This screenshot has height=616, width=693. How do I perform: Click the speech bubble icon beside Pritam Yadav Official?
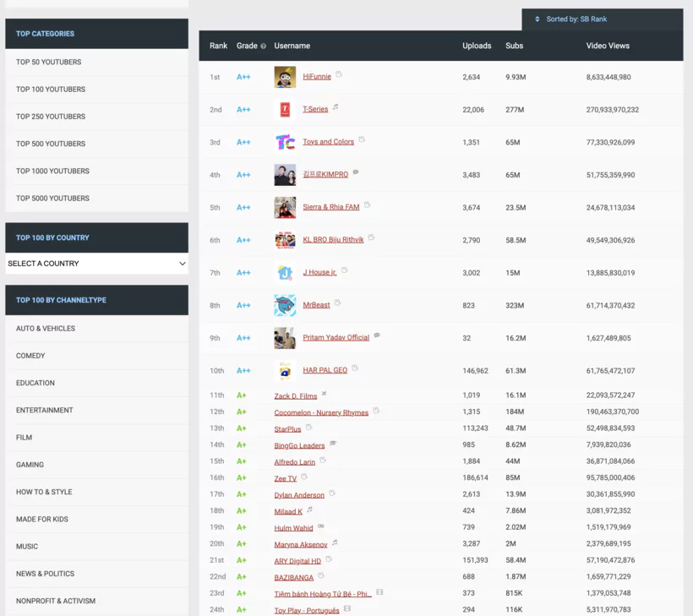(377, 335)
